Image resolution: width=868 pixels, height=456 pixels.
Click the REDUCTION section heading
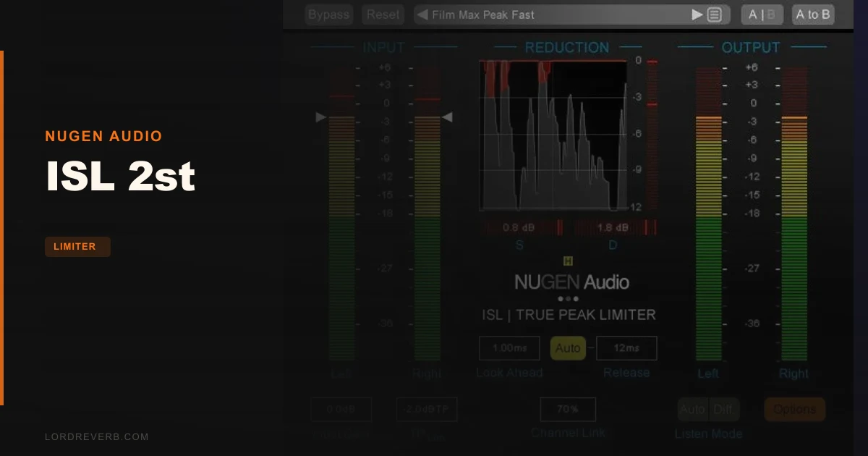click(567, 48)
